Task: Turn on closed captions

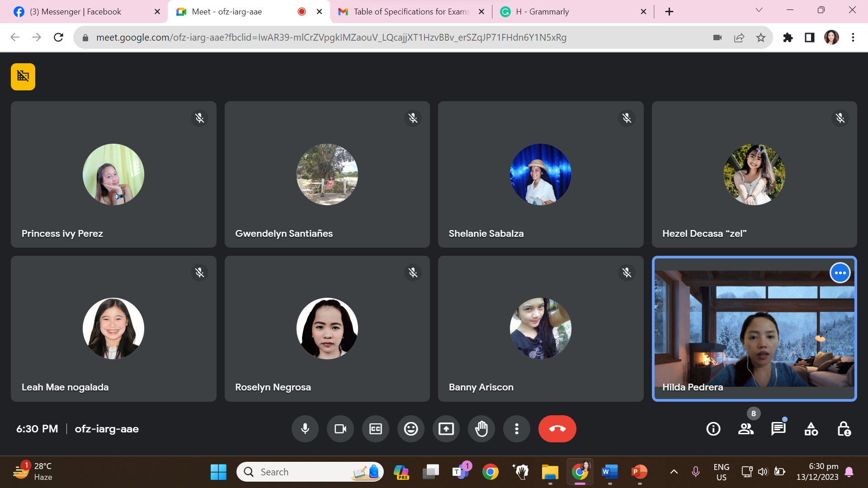Action: [376, 429]
